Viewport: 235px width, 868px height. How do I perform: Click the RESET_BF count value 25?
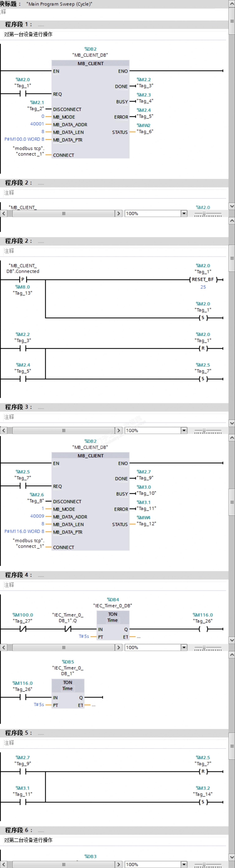pyautogui.click(x=203, y=287)
